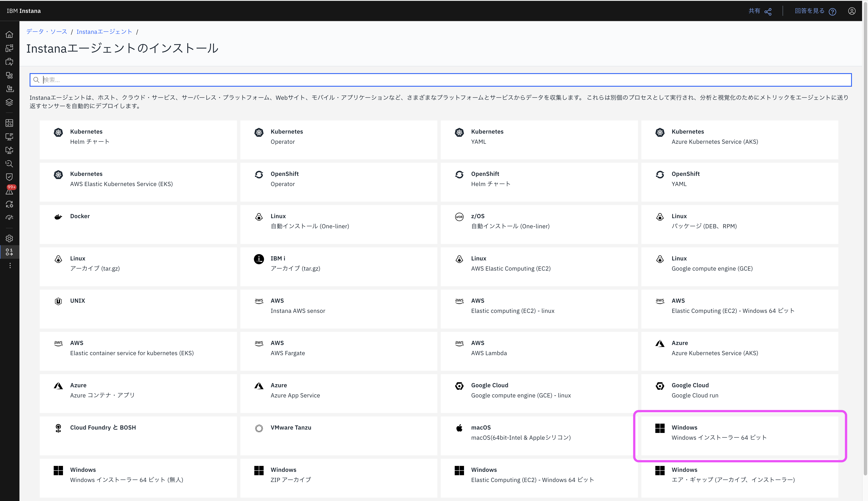Open the analytics magnifier icon in sidebar
Screen dimensions: 868x501
[9, 164]
